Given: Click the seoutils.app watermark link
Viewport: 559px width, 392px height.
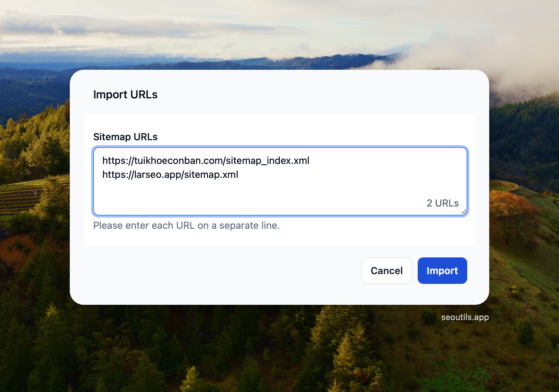Looking at the screenshot, I should point(465,317).
